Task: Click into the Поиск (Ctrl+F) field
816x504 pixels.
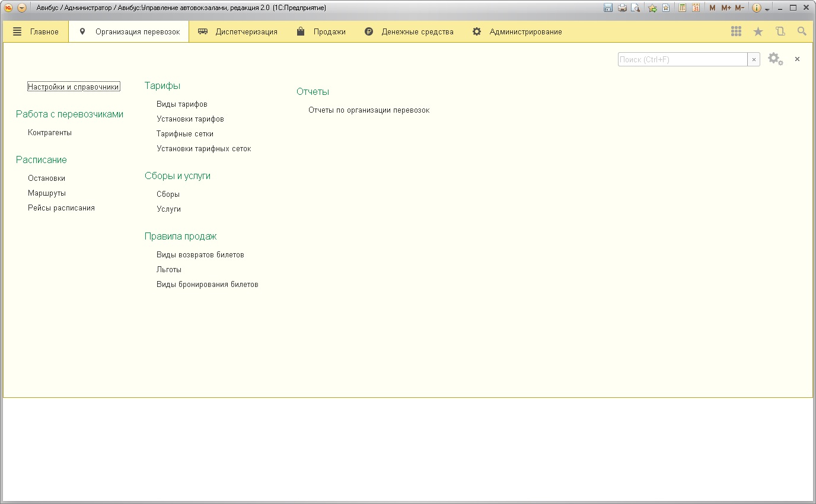Action: pos(682,59)
